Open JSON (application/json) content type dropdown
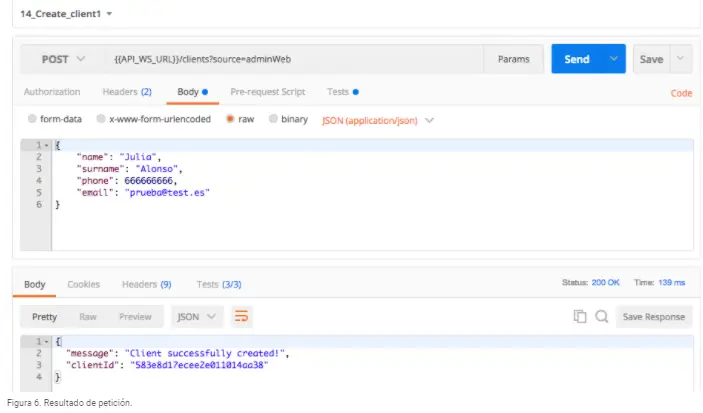This screenshot has width=703, height=413. click(378, 121)
